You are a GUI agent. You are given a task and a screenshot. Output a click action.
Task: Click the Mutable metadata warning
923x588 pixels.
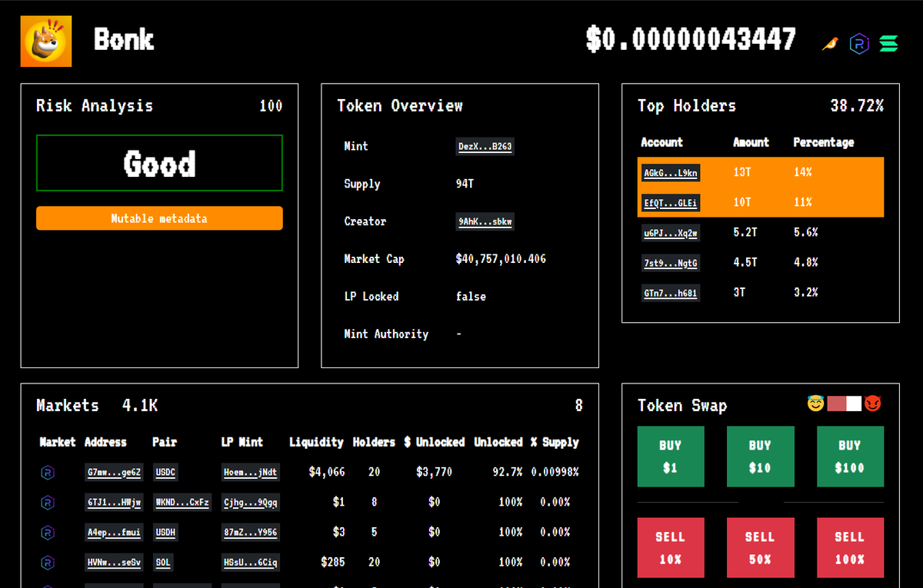[159, 218]
